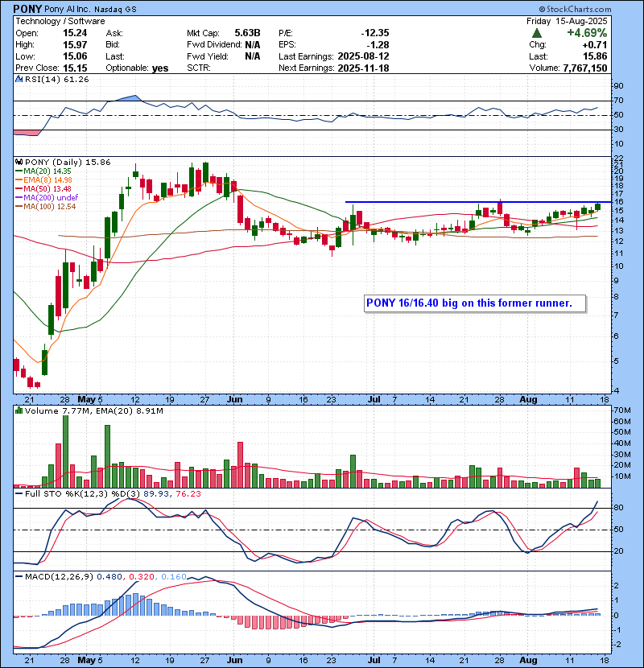Click the Fwd Dividend N/A value

[x=252, y=45]
